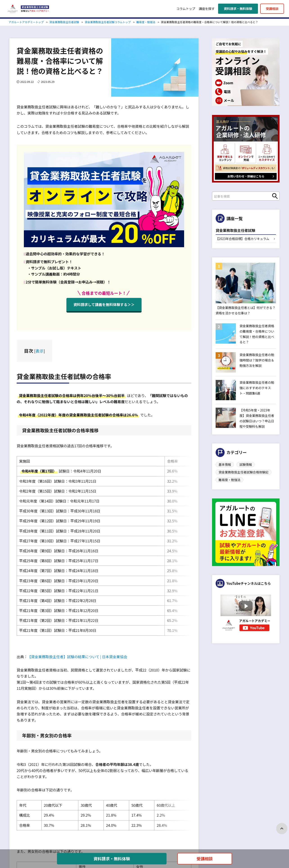Viewport: 289px width, 868px height.
Task: Click the 2022.09.22 published date clock icon
Action: [x=18, y=82]
